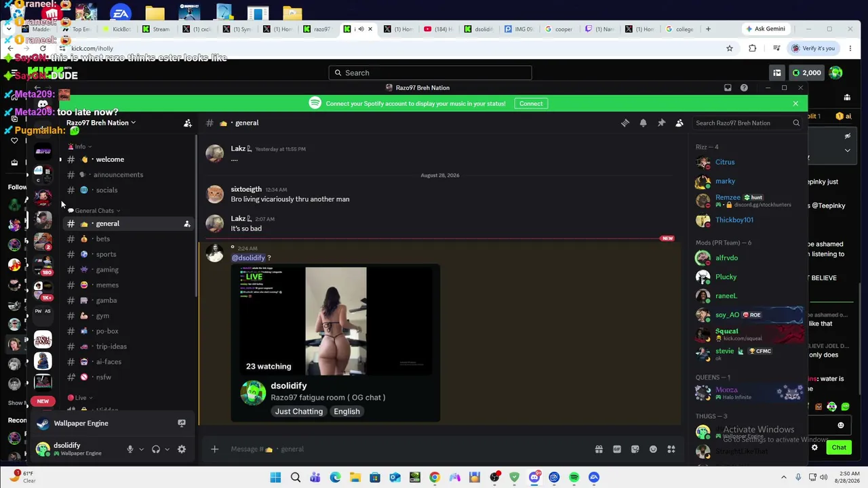This screenshot has height=488, width=868.
Task: Open Kick chat settings gear
Action: pos(815,447)
